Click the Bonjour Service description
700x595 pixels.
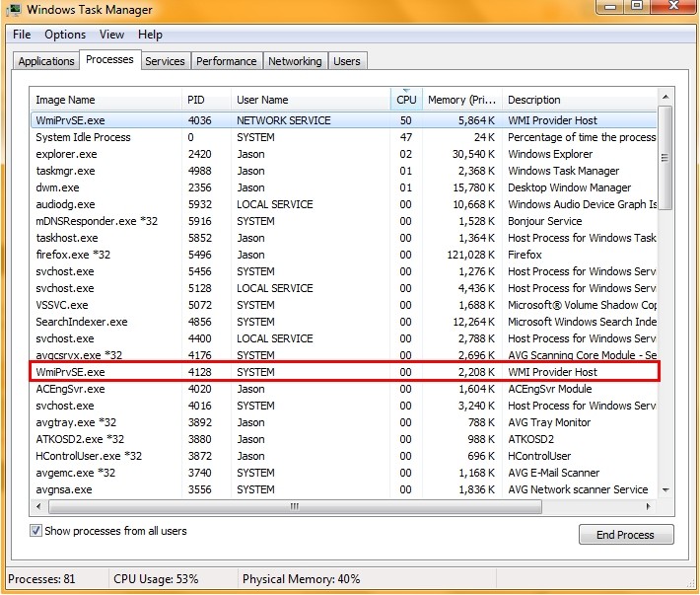point(544,221)
